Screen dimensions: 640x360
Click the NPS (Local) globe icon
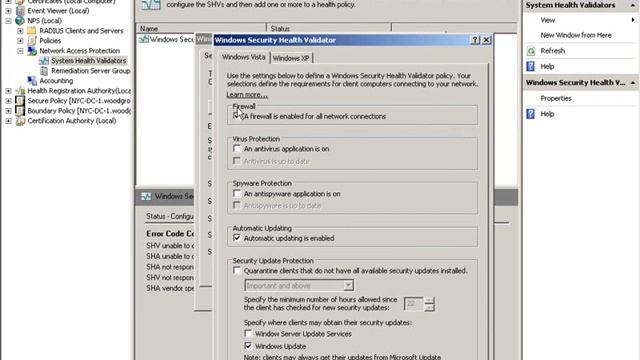tap(20, 21)
